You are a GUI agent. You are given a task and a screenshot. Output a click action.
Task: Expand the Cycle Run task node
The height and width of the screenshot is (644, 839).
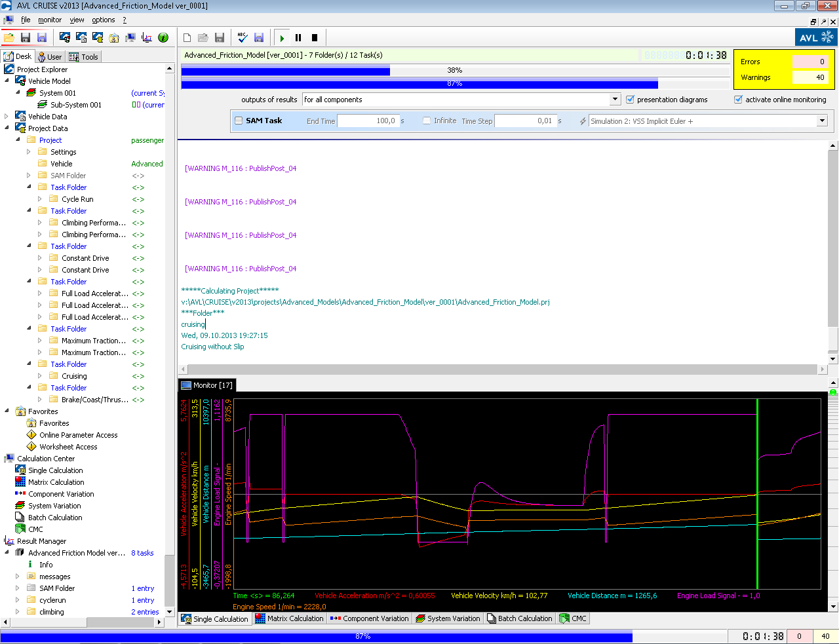pyautogui.click(x=40, y=199)
